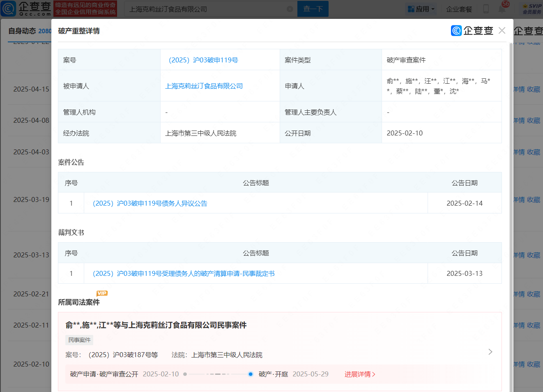Click the judicial case title 俞**,施**,江**等
The width and height of the screenshot is (543, 392).
pos(156,325)
